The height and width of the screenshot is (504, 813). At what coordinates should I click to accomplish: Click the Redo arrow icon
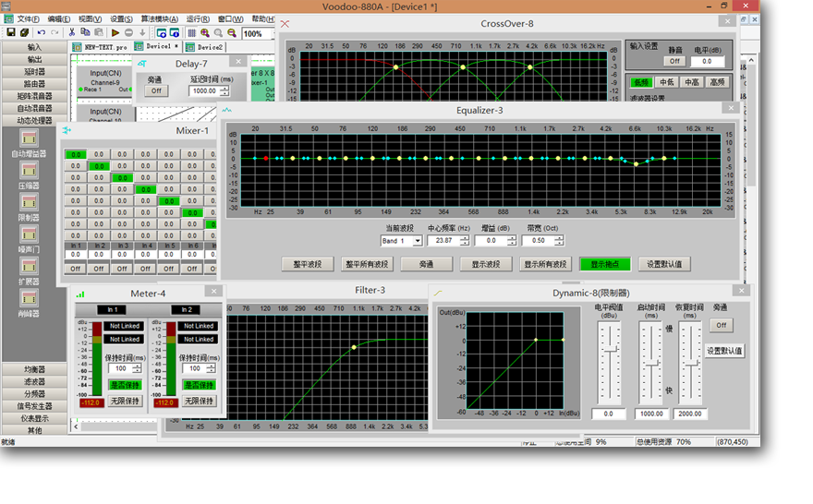click(x=55, y=32)
